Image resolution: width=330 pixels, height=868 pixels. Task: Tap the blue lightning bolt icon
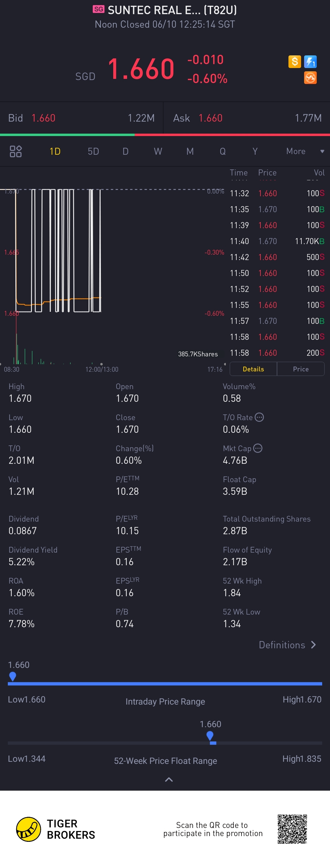(310, 62)
